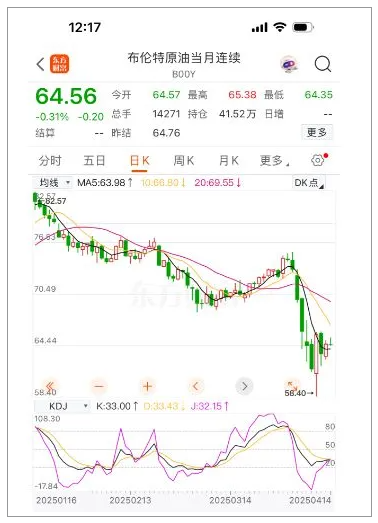Toggle fullscreen chart expand icon
Screen dimensions: 378x523
(292, 384)
